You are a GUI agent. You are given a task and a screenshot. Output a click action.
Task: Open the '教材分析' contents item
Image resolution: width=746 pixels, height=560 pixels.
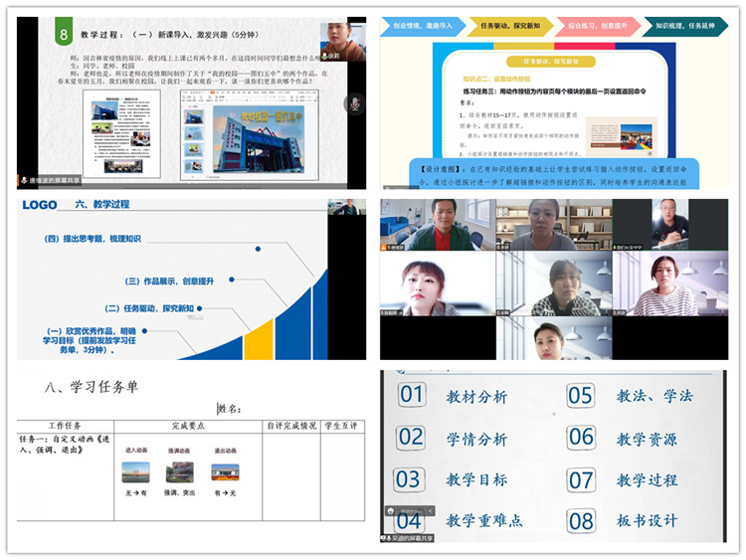pyautogui.click(x=476, y=396)
